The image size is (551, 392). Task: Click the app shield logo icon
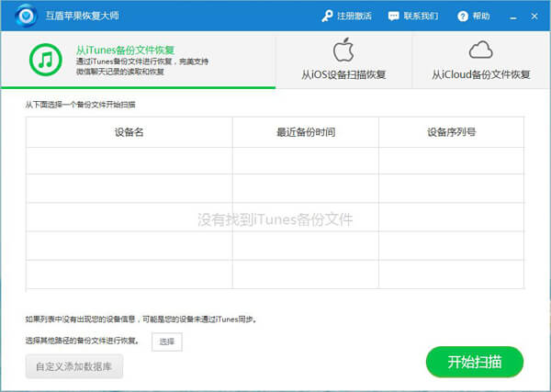(x=26, y=16)
